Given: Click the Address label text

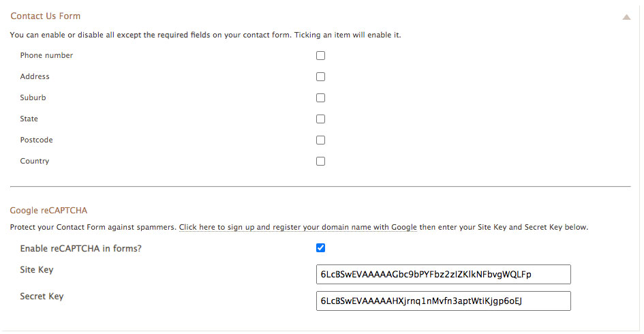Looking at the screenshot, I should [35, 76].
